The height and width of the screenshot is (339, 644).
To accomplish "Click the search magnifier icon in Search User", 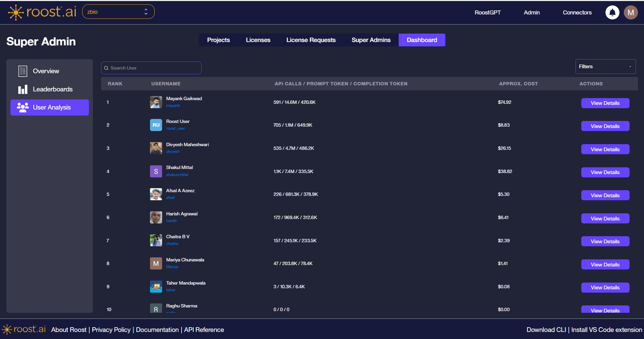I will click(106, 68).
